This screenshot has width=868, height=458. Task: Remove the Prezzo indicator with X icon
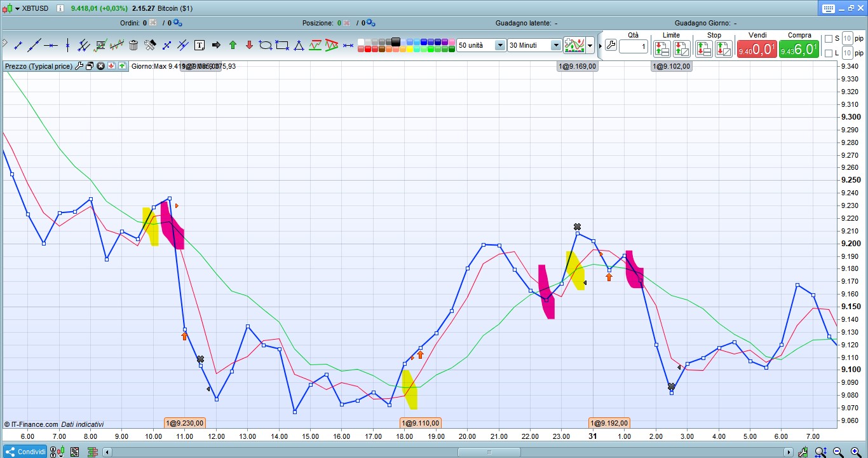click(100, 66)
